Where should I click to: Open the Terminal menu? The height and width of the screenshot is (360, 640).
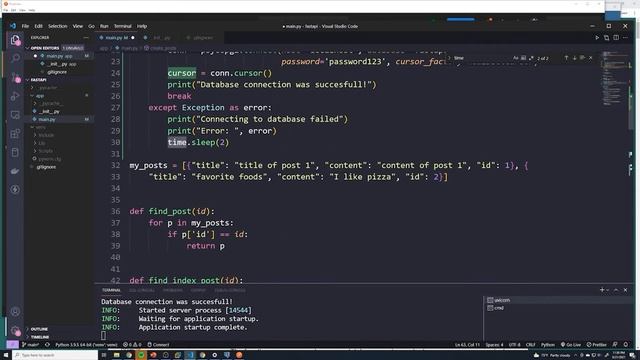(122, 26)
